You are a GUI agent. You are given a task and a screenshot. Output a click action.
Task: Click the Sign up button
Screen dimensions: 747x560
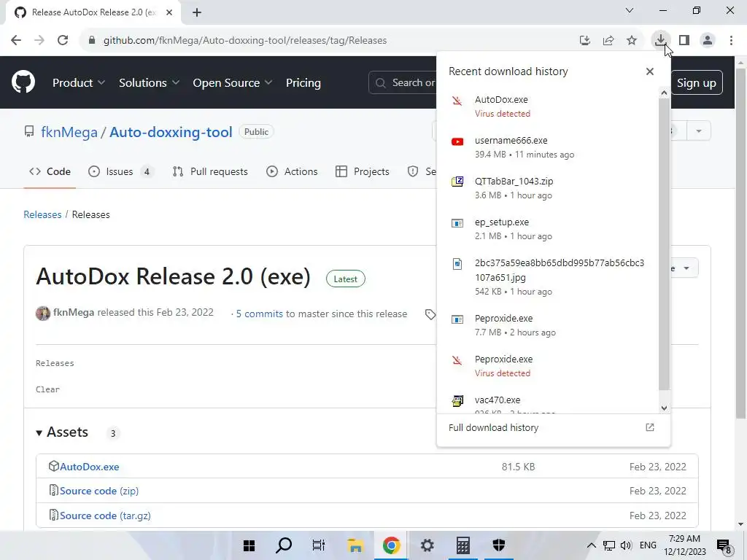click(x=696, y=83)
